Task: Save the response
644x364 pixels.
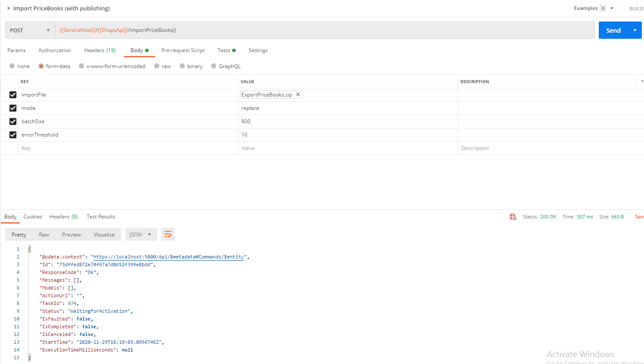Action: (x=639, y=217)
